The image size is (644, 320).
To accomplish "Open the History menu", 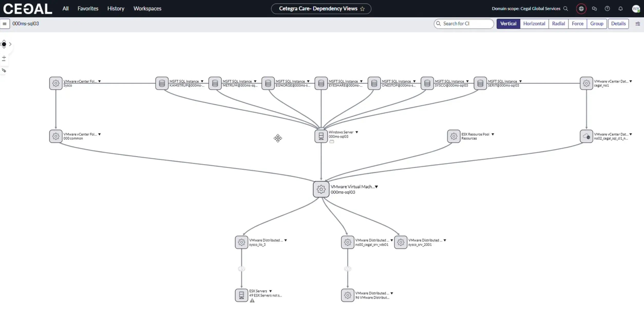I will (x=116, y=8).
